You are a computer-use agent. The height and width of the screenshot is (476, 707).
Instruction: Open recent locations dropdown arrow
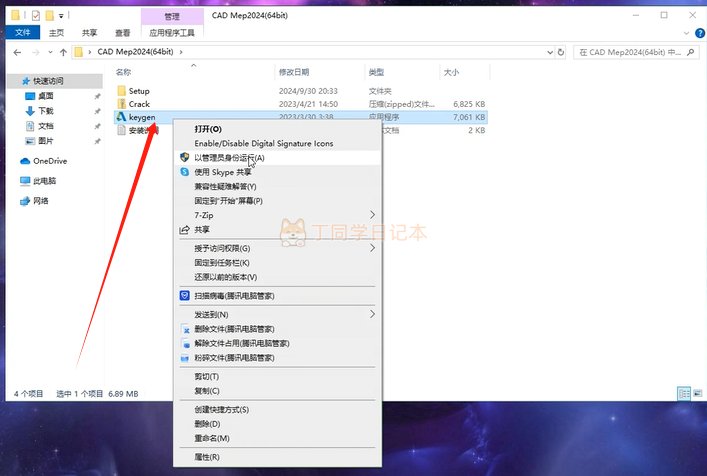(50, 52)
